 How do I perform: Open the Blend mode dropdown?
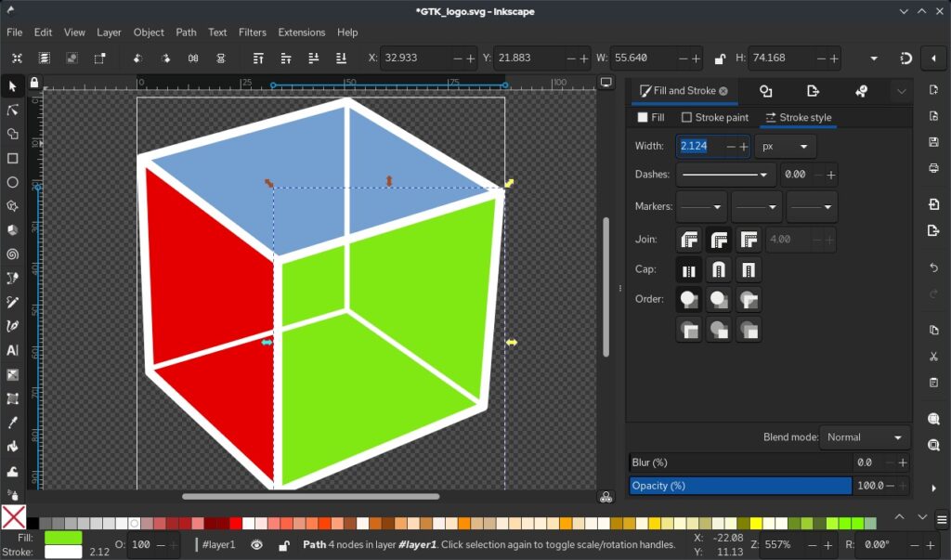[865, 436]
